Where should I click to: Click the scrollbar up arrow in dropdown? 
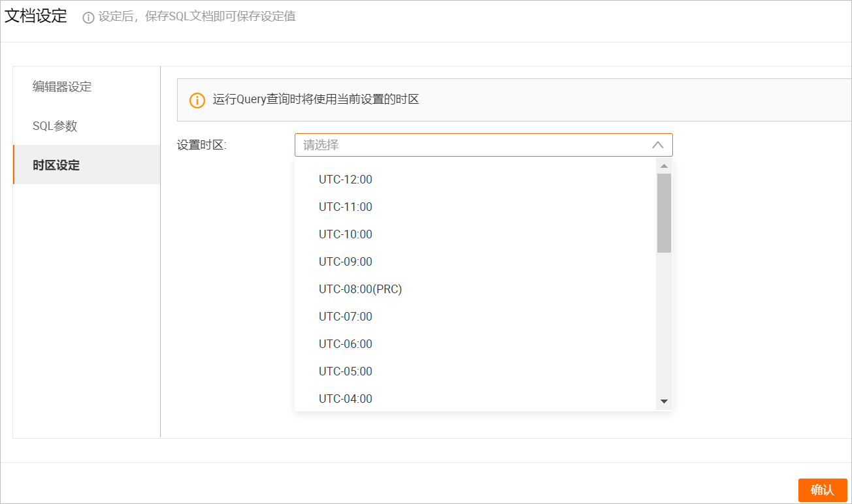(x=664, y=166)
